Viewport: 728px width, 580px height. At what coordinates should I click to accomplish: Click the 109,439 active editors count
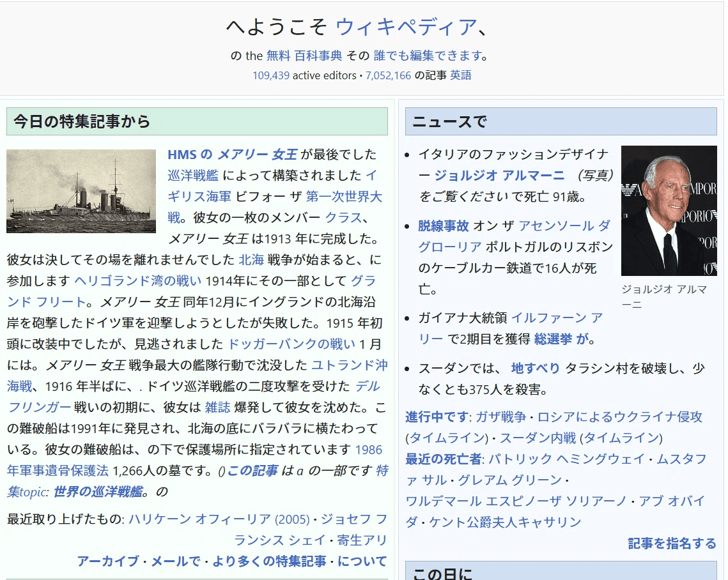pos(271,75)
